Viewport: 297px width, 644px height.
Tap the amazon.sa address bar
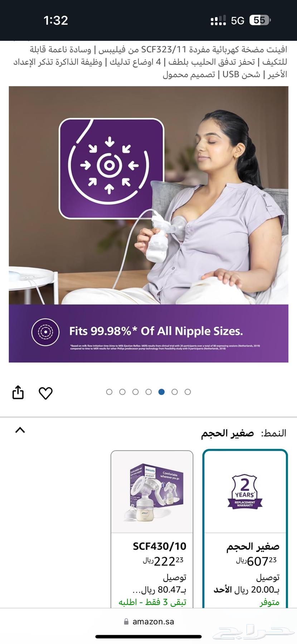click(148, 622)
